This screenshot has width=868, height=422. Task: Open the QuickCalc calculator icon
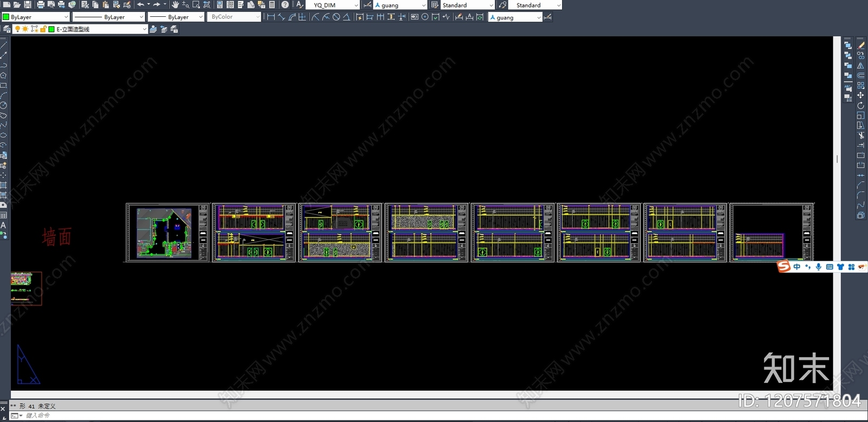(x=272, y=4)
